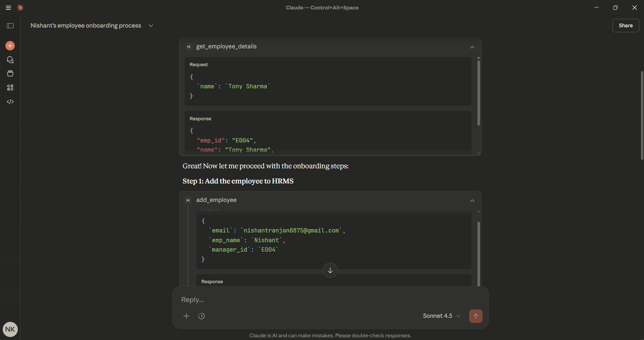The image size is (644, 340).
Task: Click the NK user profile avatar
Action: [10, 329]
